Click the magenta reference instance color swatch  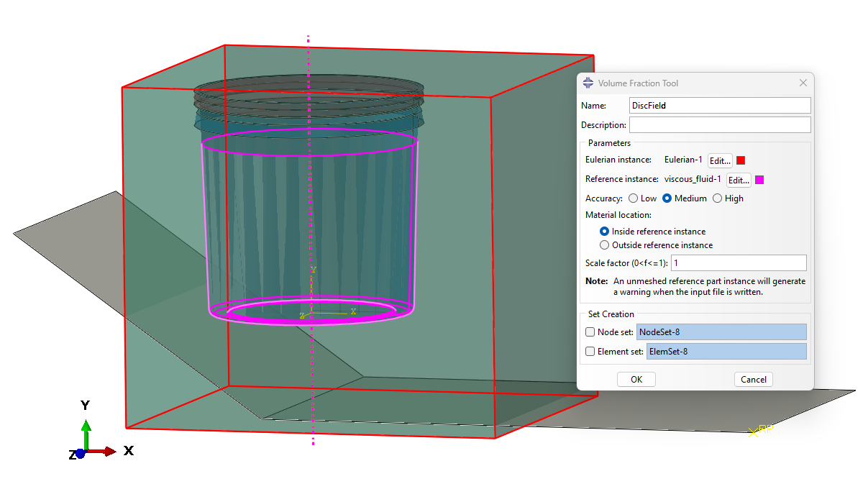[x=759, y=180]
